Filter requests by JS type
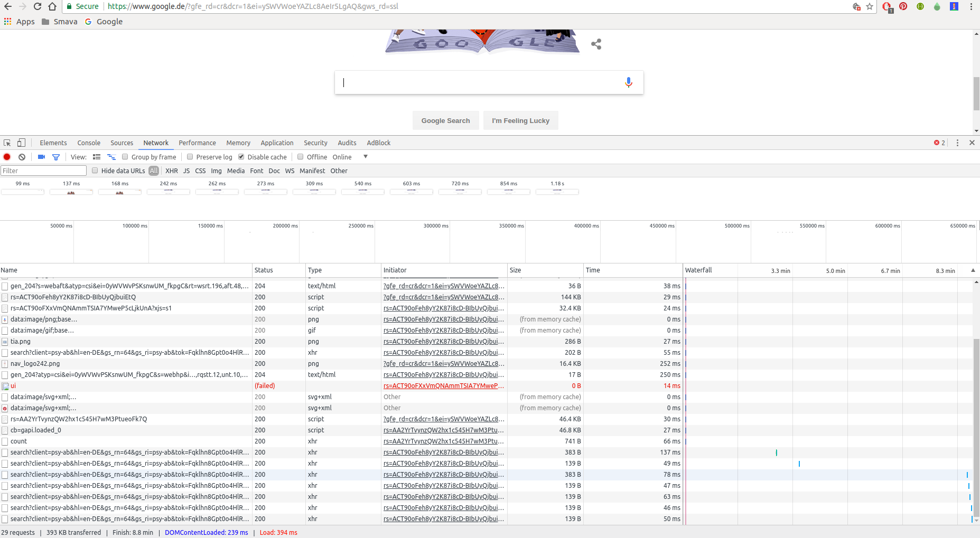980x538 pixels. point(186,171)
